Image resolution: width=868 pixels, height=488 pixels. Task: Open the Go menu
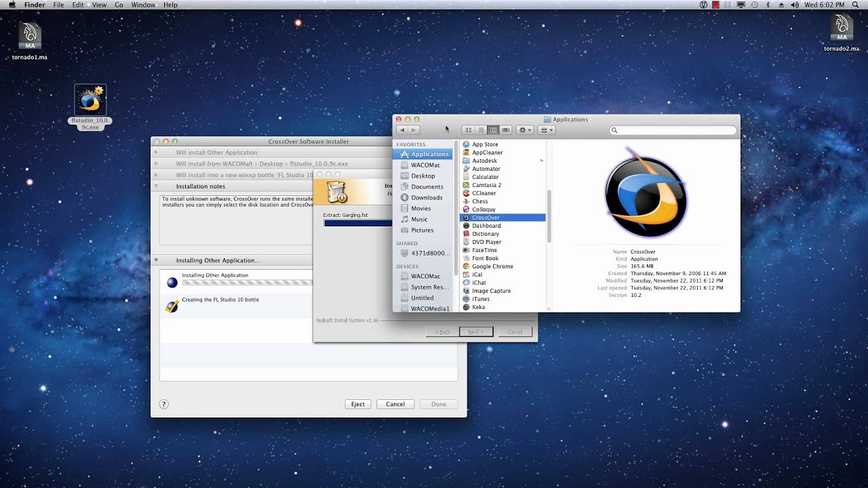point(119,5)
